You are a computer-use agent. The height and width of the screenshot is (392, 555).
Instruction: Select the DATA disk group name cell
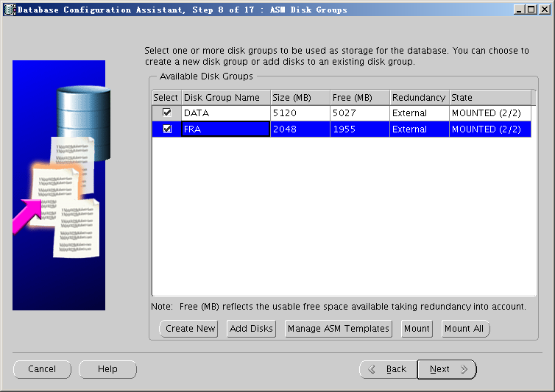coord(225,113)
